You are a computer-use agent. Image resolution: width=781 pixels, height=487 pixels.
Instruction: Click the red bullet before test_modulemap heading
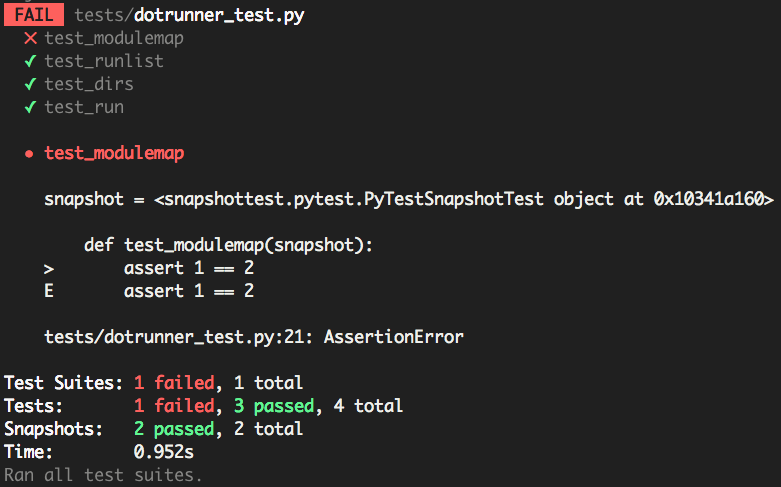tap(30, 154)
